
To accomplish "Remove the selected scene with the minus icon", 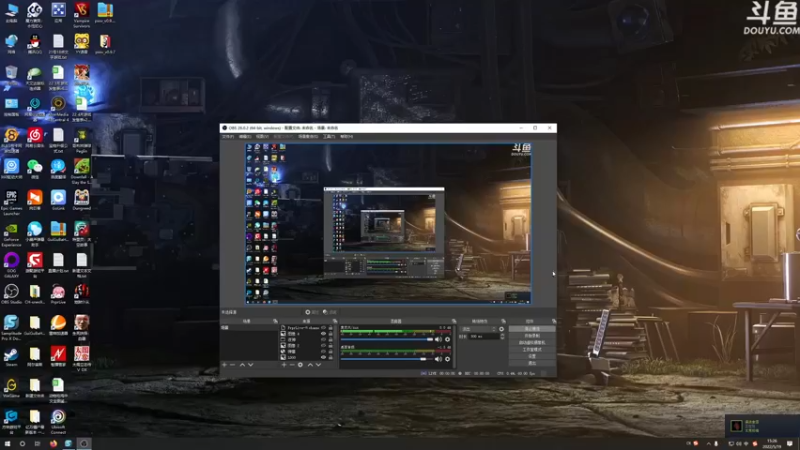I will click(232, 365).
